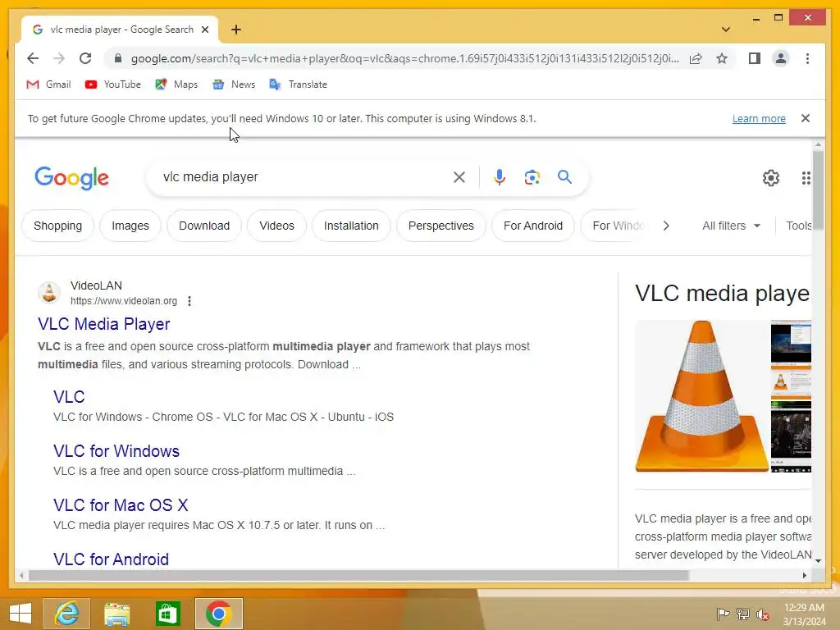Open File Explorer from the taskbar
This screenshot has width=840, height=630.
[x=116, y=614]
